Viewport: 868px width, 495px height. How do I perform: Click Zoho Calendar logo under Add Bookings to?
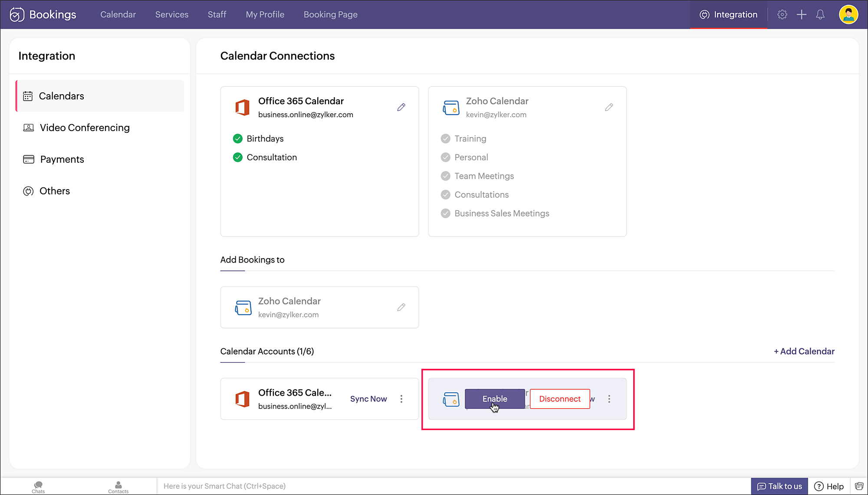tap(243, 308)
